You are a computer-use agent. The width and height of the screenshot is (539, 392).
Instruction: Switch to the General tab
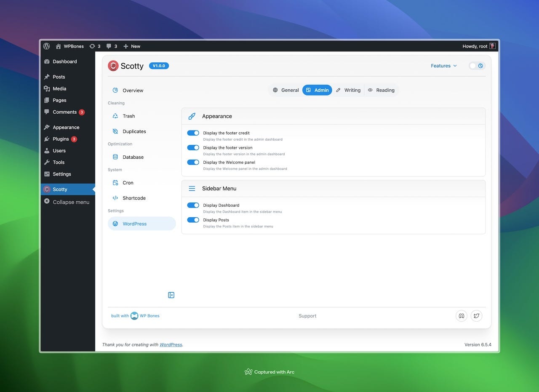click(x=286, y=90)
